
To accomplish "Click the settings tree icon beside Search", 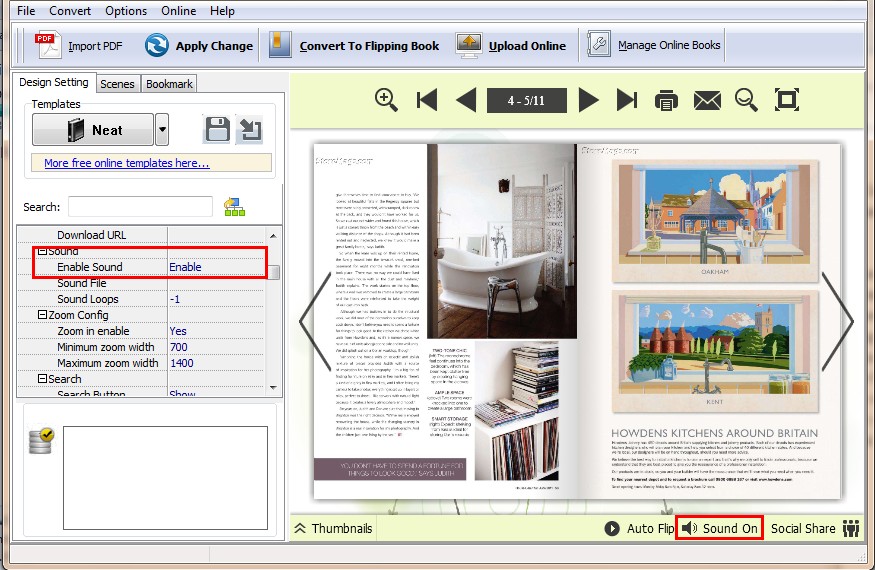I will (x=234, y=207).
